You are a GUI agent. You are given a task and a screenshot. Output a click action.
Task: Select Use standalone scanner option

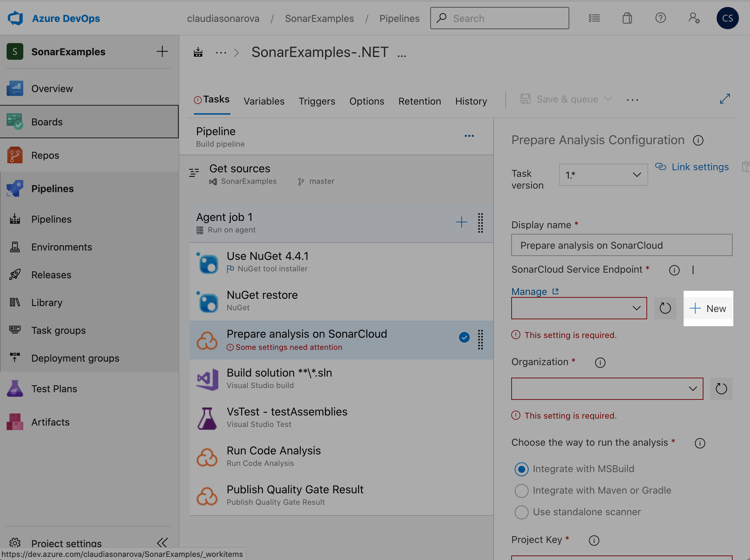tap(522, 512)
